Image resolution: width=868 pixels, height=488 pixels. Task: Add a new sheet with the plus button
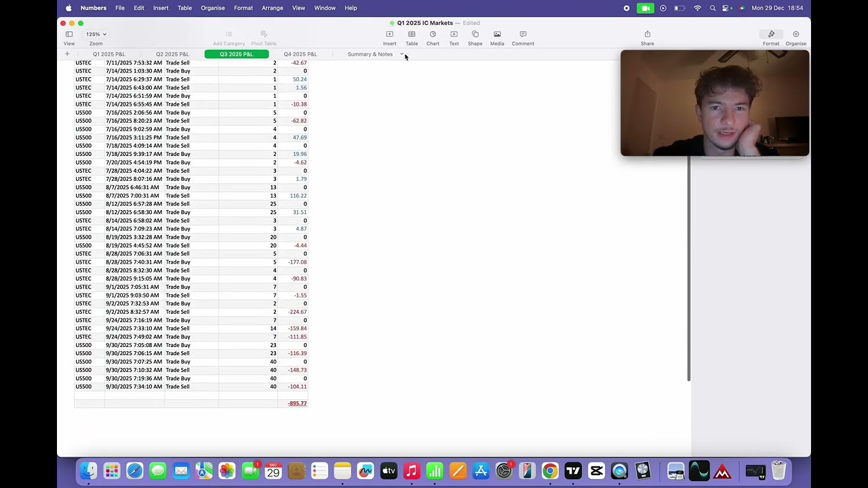67,54
